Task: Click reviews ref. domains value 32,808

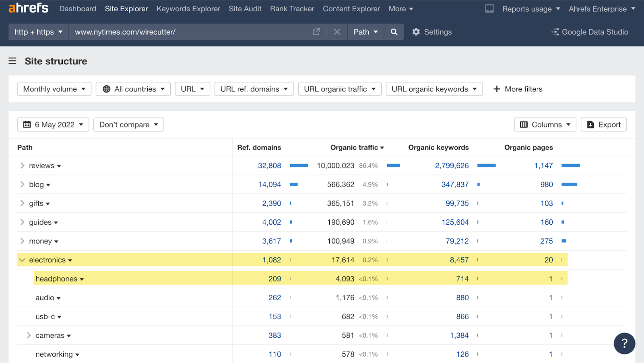Action: coord(269,165)
